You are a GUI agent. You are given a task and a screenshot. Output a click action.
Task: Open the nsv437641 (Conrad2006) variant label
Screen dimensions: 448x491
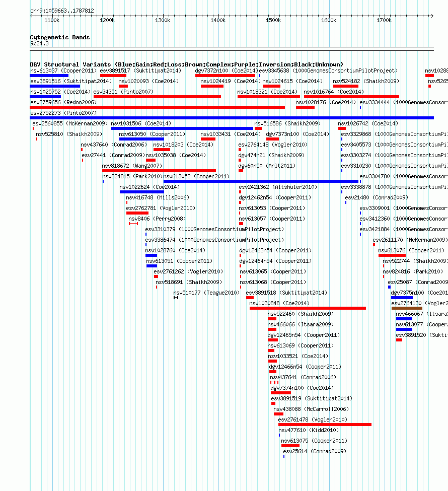303,377
